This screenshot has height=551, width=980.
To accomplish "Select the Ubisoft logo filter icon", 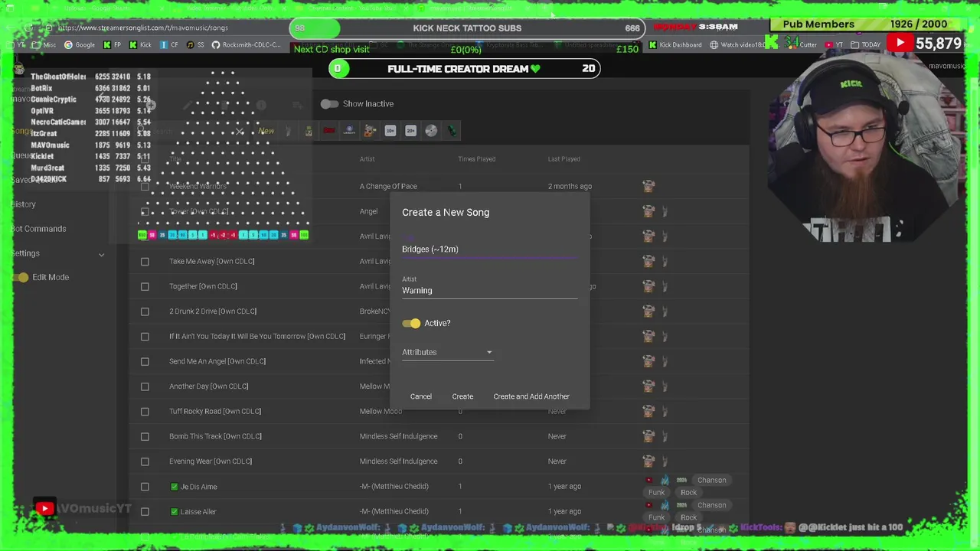I will pyautogui.click(x=350, y=131).
